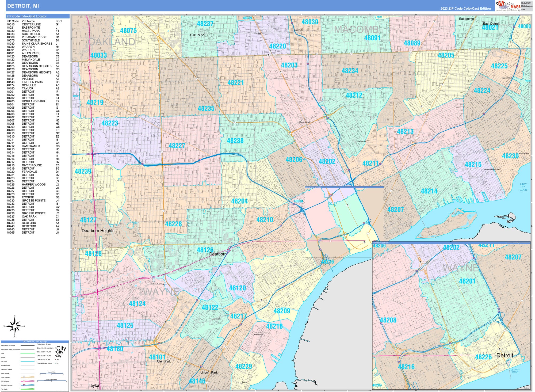The height and width of the screenshot is (392, 535).
Task: Select the US Highways legend shield symbol
Action: pos(24,381)
